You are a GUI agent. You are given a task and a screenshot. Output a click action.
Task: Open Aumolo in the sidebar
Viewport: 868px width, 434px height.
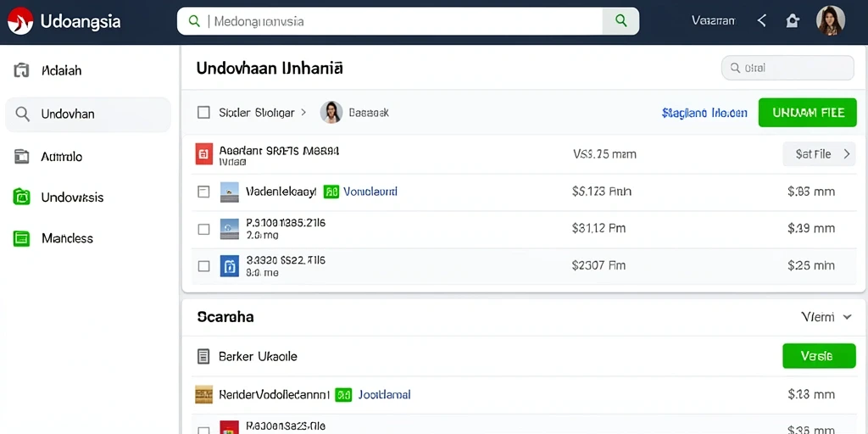click(x=61, y=157)
